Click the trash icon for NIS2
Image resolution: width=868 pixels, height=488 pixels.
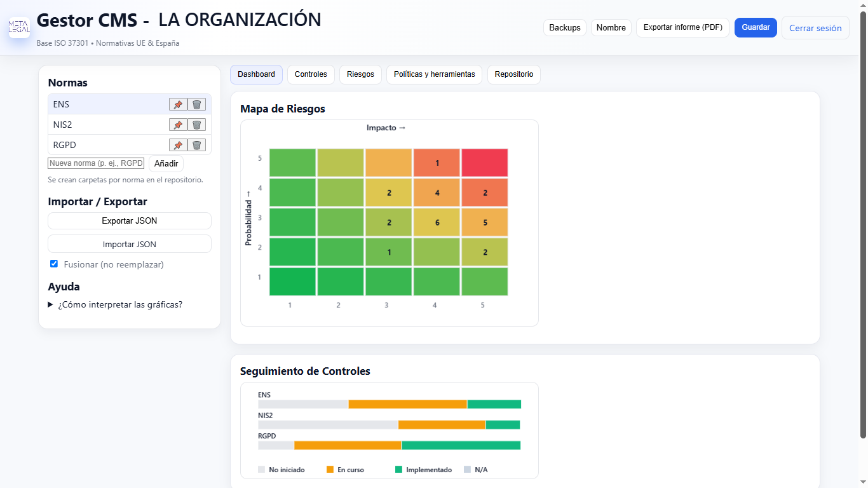196,125
